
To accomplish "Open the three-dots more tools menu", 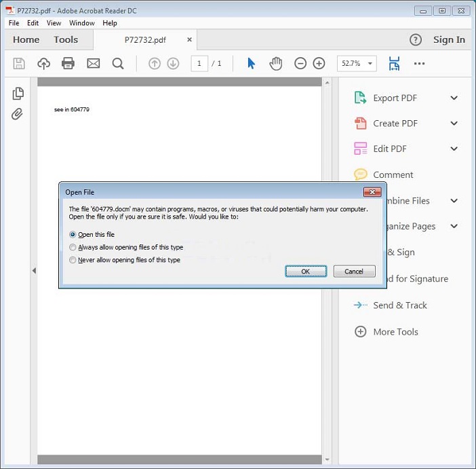I will tap(419, 64).
